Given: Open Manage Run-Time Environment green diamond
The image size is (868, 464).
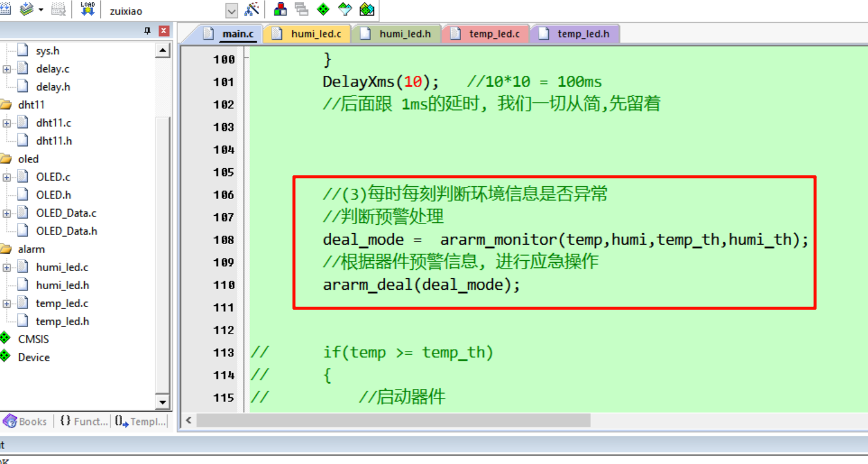Looking at the screenshot, I should click(x=323, y=9).
